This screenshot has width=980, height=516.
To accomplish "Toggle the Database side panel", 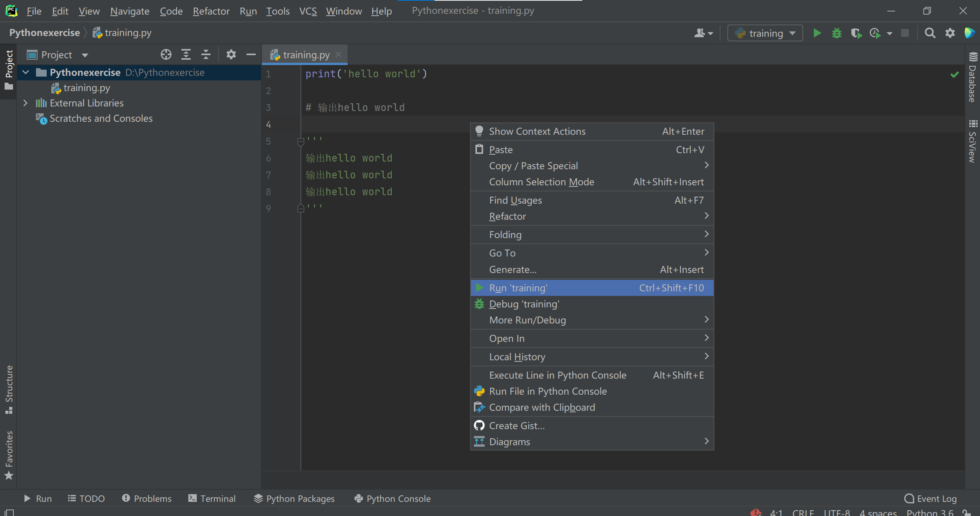I will [x=972, y=78].
